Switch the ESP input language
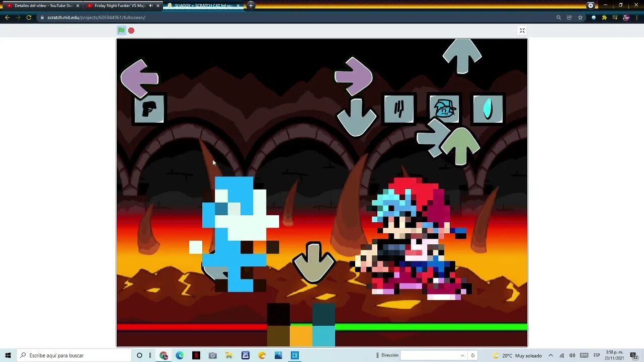Viewport: 644px width, 362px height. 597,355
